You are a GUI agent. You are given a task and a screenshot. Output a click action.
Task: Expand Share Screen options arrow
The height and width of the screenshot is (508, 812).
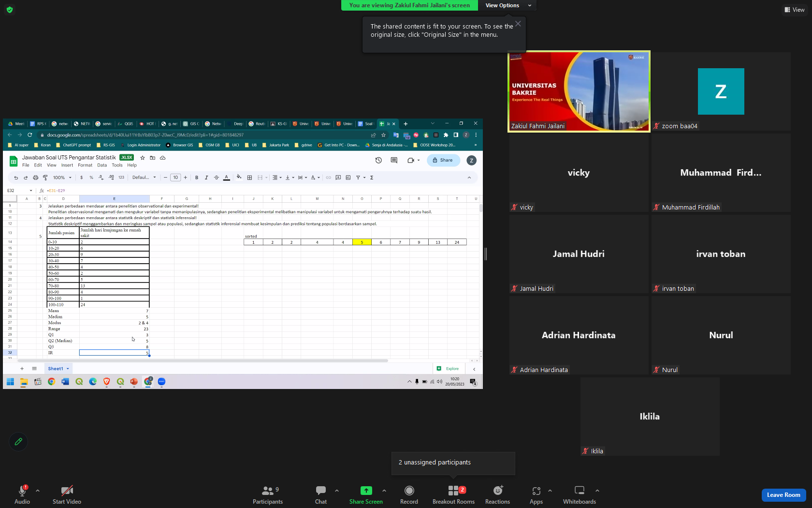point(384,491)
